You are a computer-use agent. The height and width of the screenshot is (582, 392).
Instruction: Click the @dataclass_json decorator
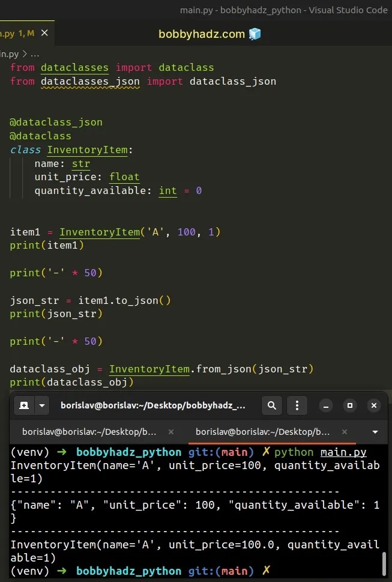(x=56, y=123)
